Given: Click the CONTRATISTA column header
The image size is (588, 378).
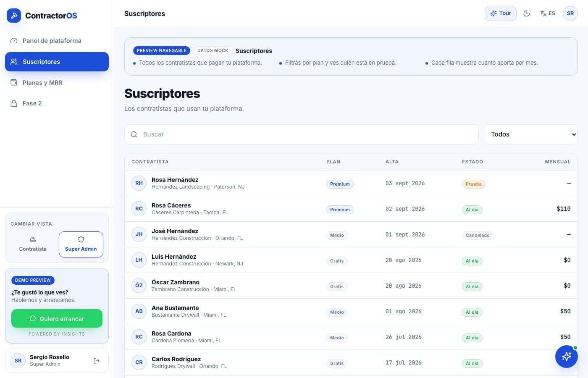Looking at the screenshot, I should [150, 162].
